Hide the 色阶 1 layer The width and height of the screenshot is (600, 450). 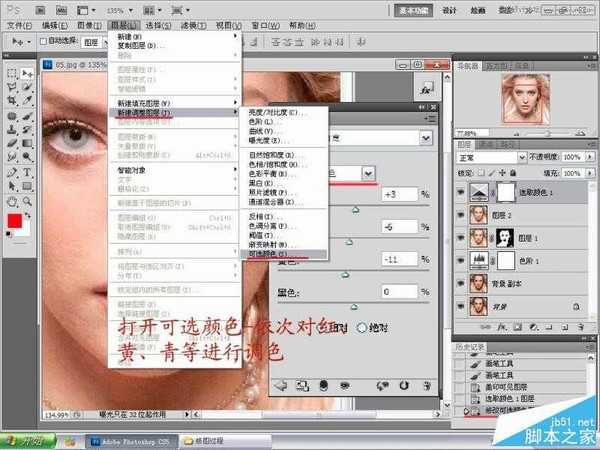point(461,261)
